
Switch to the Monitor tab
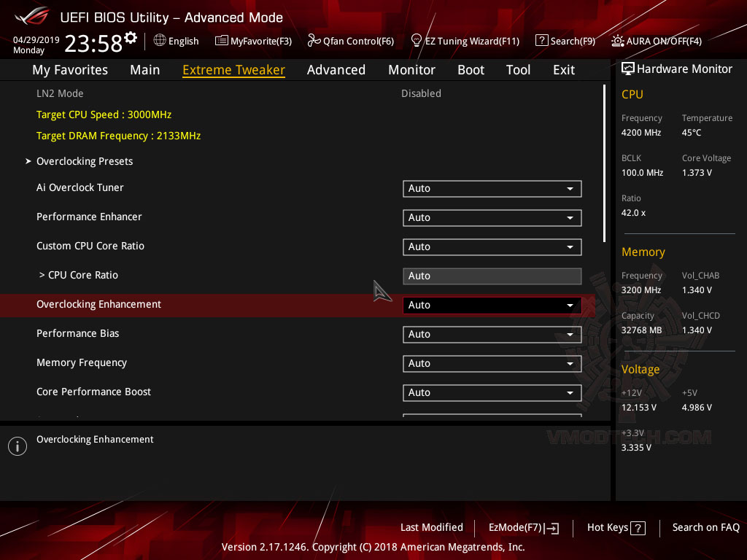coord(411,70)
